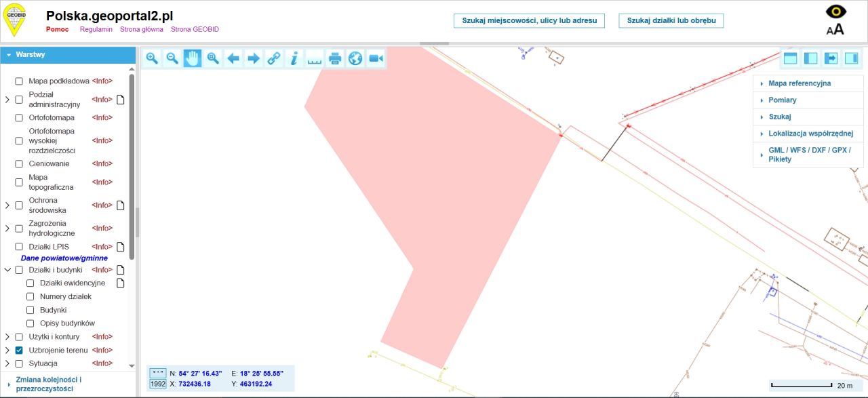Toggle the right panel layout icon
868x398 pixels.
click(x=852, y=58)
